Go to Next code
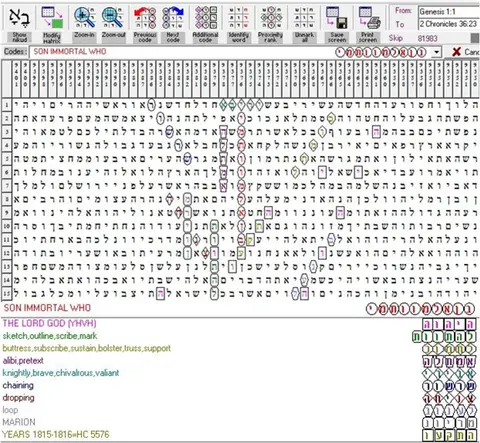The width and height of the screenshot is (480, 443). click(x=173, y=18)
